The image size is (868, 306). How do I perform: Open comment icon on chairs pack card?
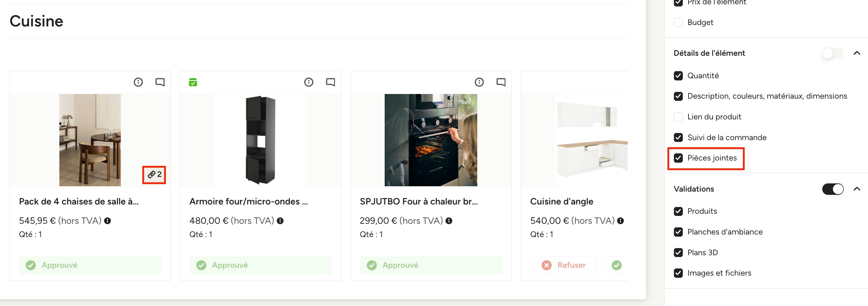point(160,82)
